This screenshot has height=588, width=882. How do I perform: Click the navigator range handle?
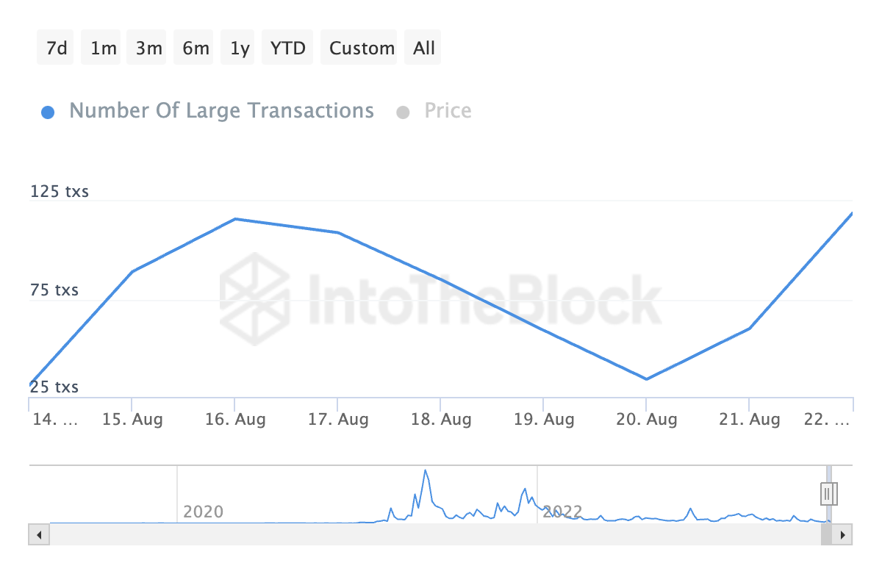(x=828, y=493)
